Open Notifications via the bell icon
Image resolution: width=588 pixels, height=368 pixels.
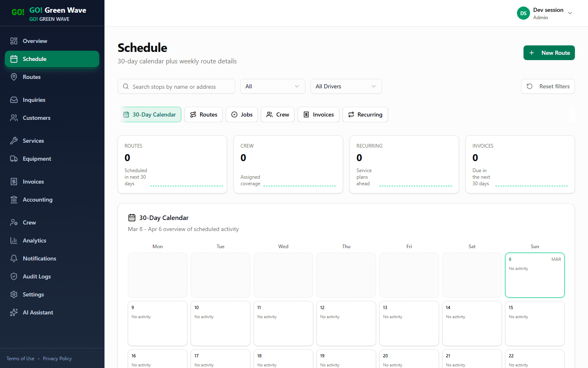[14, 258]
